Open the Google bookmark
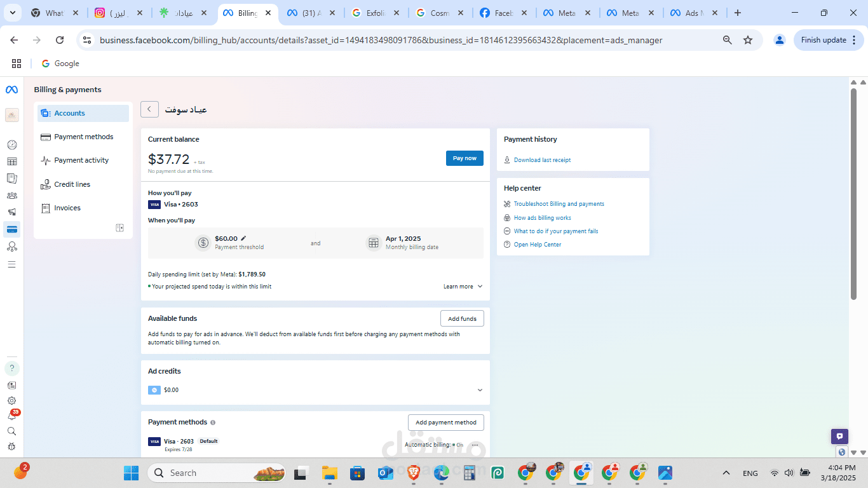Screen dimensions: 868x488 coord(60,64)
